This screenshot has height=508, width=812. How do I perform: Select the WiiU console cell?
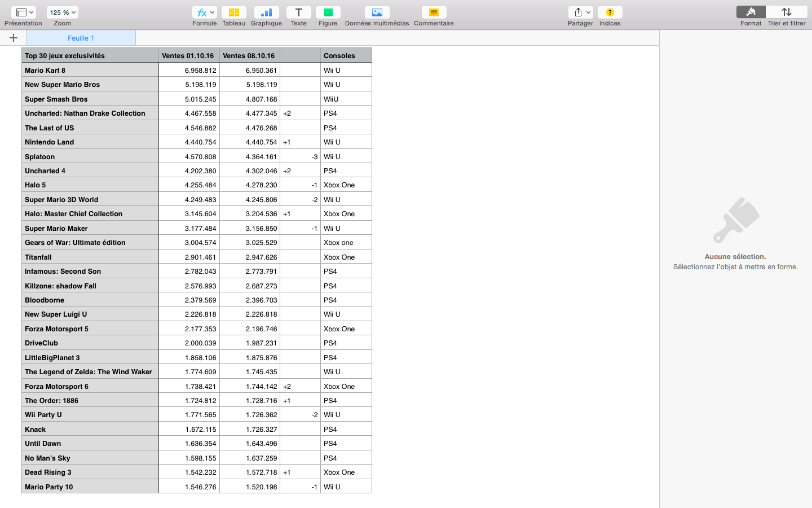click(346, 99)
